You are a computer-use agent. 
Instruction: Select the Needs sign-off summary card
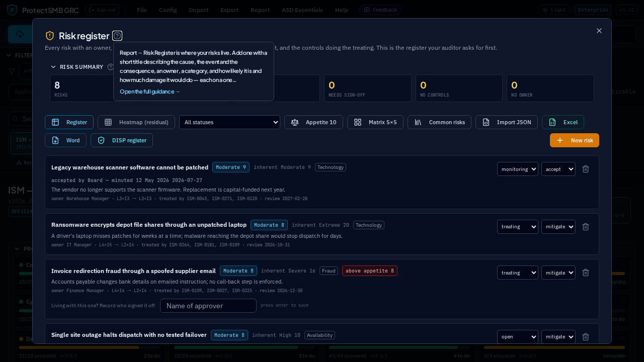(x=367, y=88)
